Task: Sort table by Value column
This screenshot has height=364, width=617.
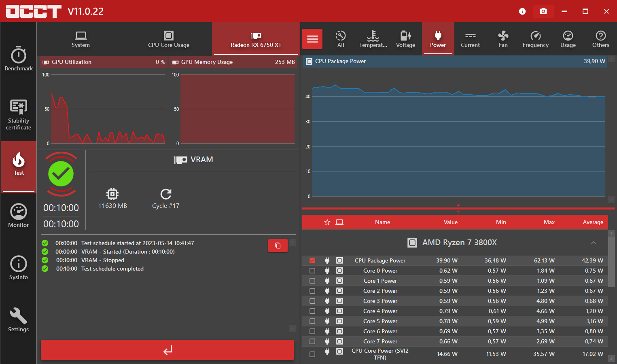Action: tap(450, 222)
